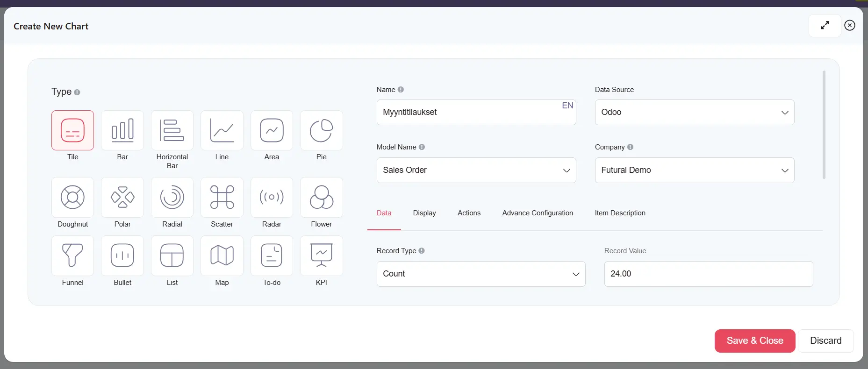
Task: Click the expand fullscreen arrows icon
Action: tap(825, 26)
